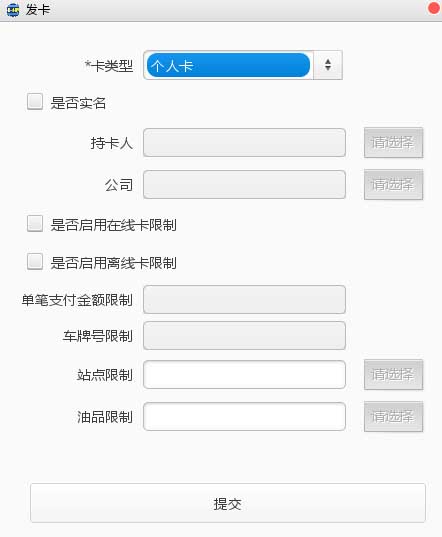Click 请选择 button next to 持卡人
The image size is (442, 537).
pos(393,142)
